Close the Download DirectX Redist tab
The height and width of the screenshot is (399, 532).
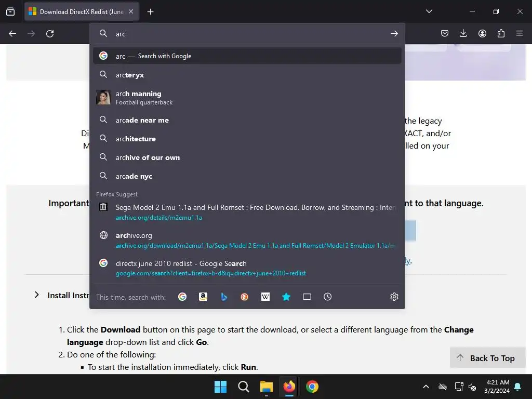(x=131, y=11)
